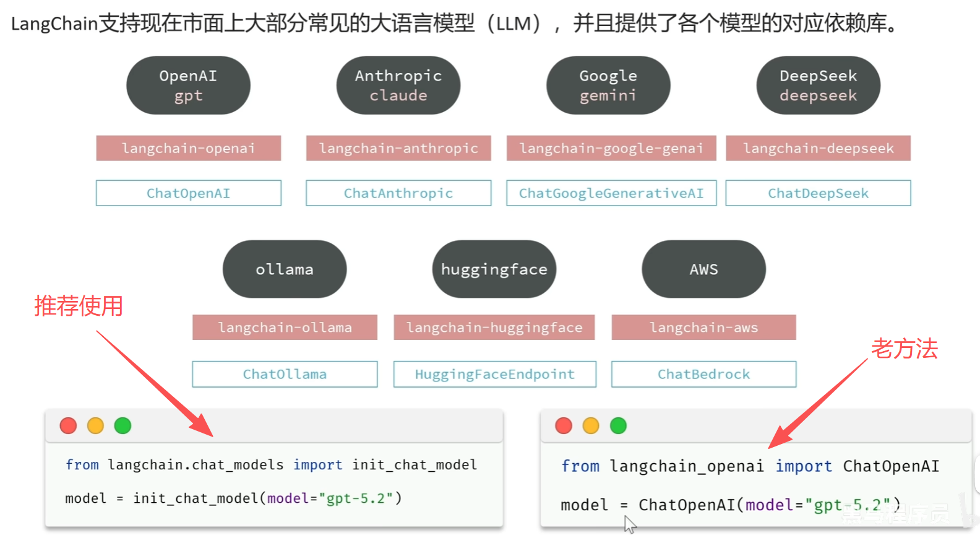This screenshot has height=535, width=980.
Task: Select the langchain-google-genai package label
Action: pyautogui.click(x=611, y=148)
